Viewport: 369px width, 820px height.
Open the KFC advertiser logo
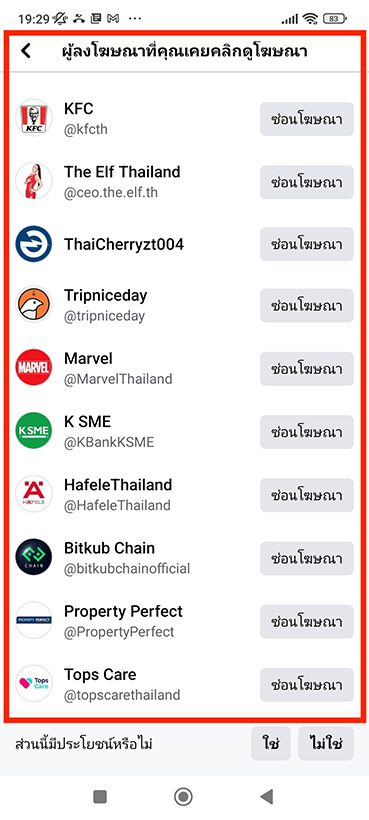pyautogui.click(x=33, y=118)
